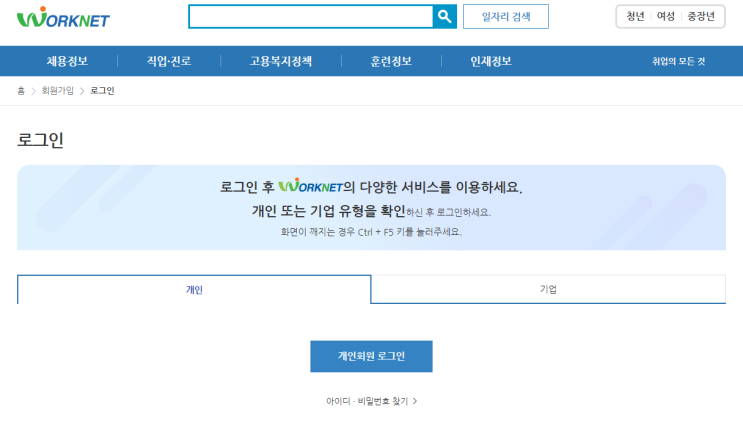Image resolution: width=743 pixels, height=423 pixels.
Task: Open the 중장년 link
Action: click(701, 17)
